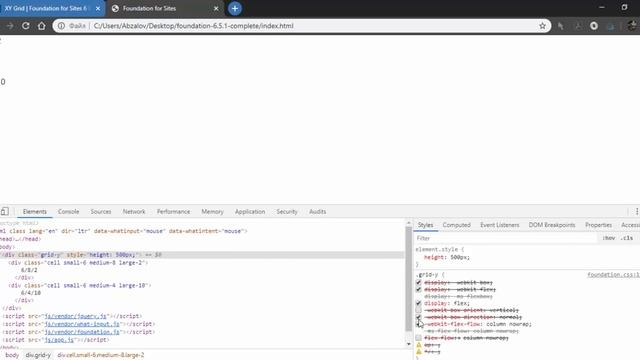Open a new browser tab with plus button

pyautogui.click(x=235, y=8)
